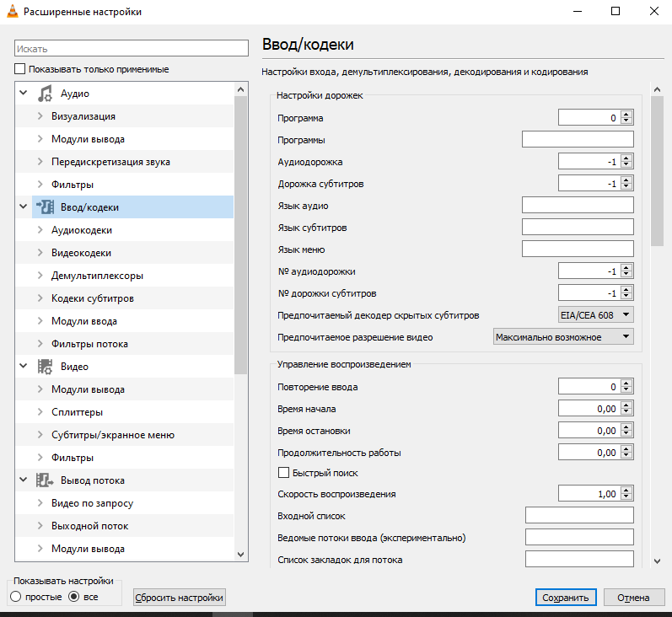Click the Сохранить button
The width and height of the screenshot is (672, 617).
click(565, 598)
